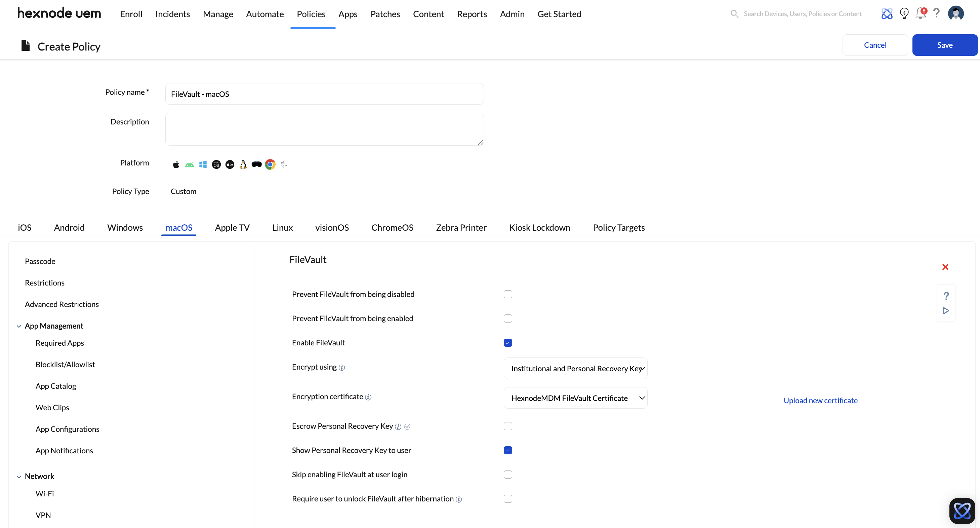980x528 pixels.
Task: Click the Cancel button
Action: (x=875, y=45)
